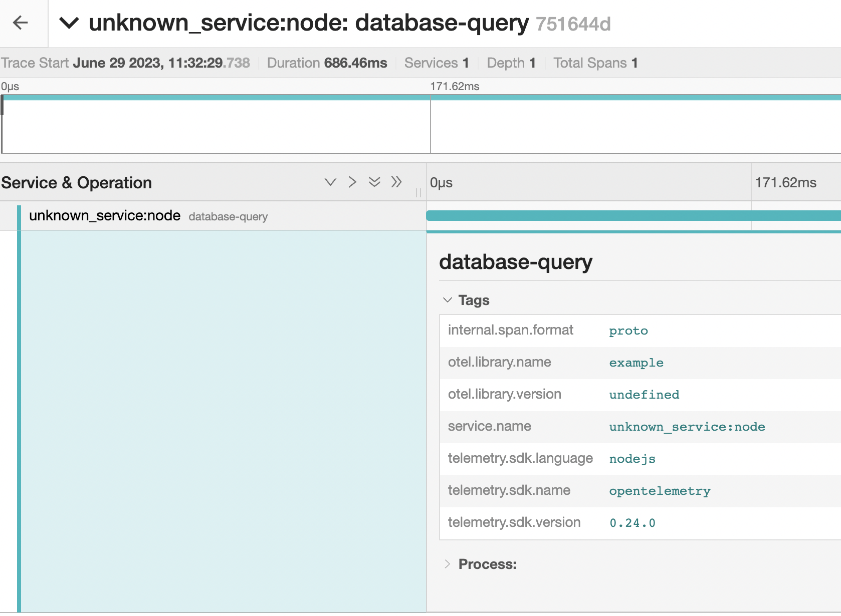Click the teal span bar in timeline
The height and width of the screenshot is (616, 841).
coord(634,216)
